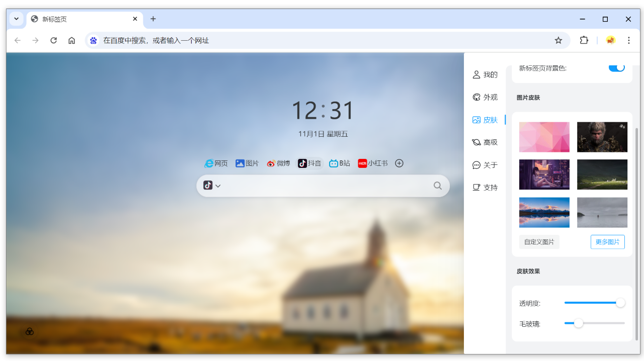The height and width of the screenshot is (362, 644).
Task: Open the 高级 advanced settings panel
Action: tap(485, 142)
